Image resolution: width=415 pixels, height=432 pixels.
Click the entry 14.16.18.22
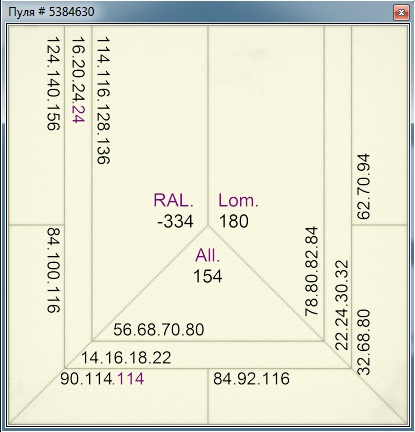(x=126, y=358)
